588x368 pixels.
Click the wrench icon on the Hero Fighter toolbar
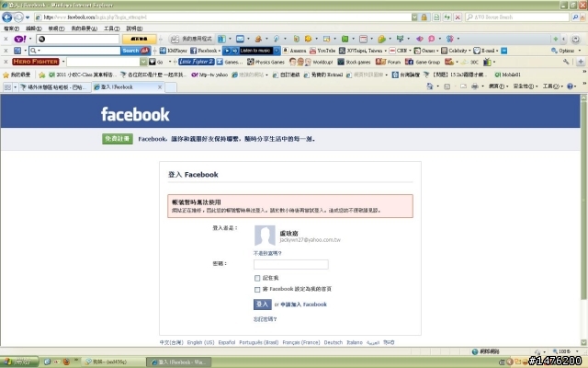[566, 62]
